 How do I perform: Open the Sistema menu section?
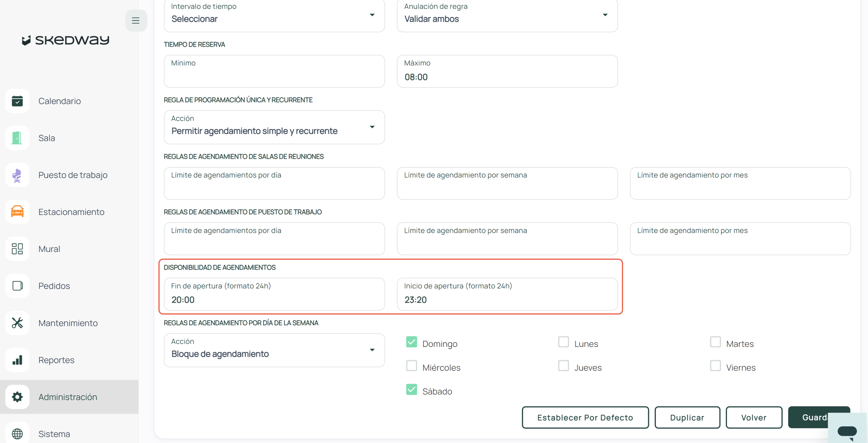coord(54,433)
